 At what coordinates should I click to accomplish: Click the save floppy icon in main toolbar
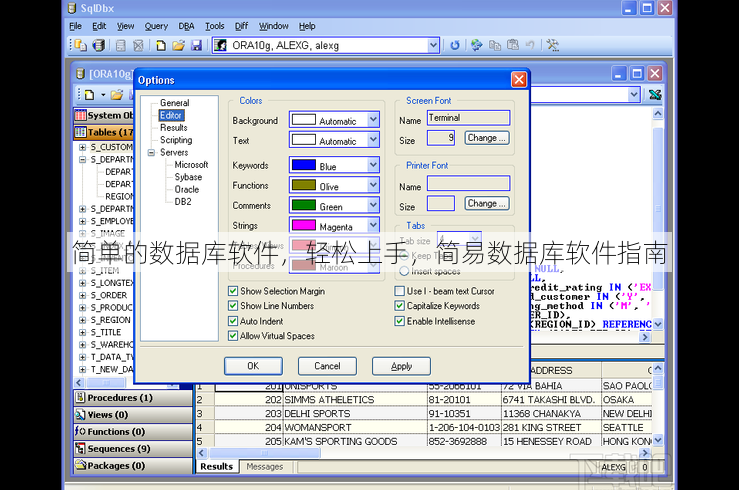pyautogui.click(x=196, y=45)
